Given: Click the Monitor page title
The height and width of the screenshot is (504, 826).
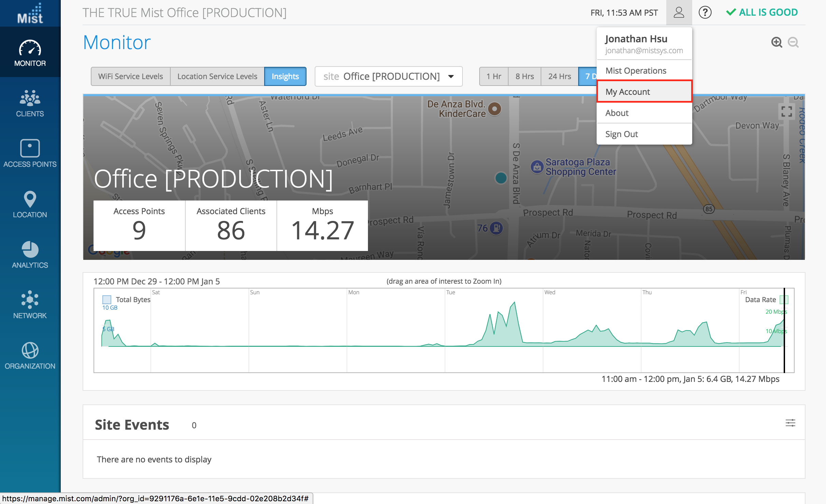Looking at the screenshot, I should coord(117,43).
